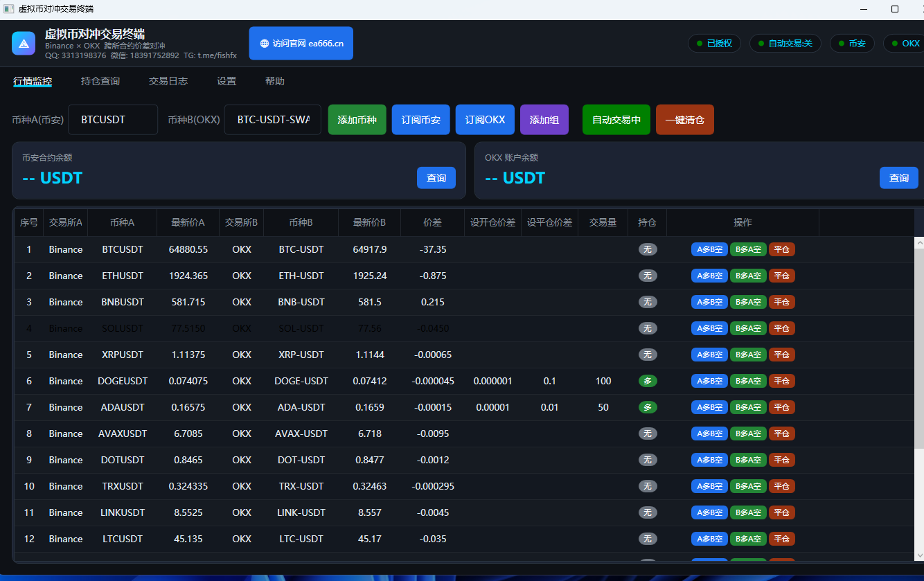Click 平仓 for the BTCUSDT row
This screenshot has height=581, width=924.
782,249
